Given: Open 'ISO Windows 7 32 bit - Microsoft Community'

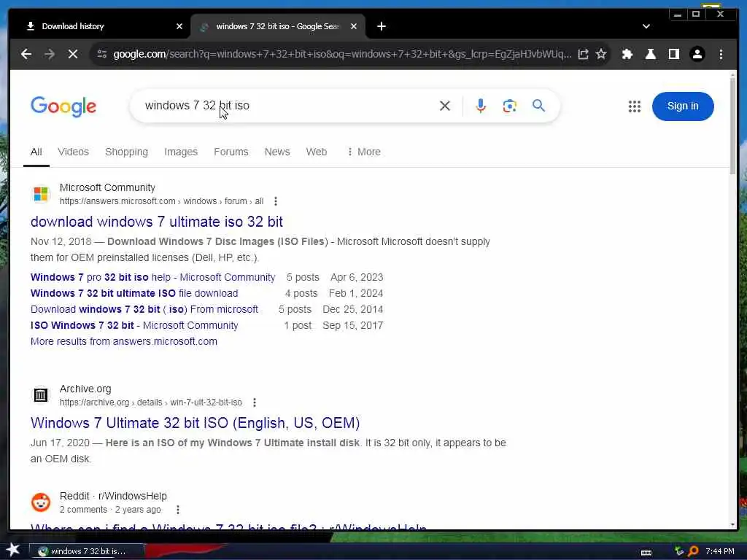Looking at the screenshot, I should tap(134, 326).
